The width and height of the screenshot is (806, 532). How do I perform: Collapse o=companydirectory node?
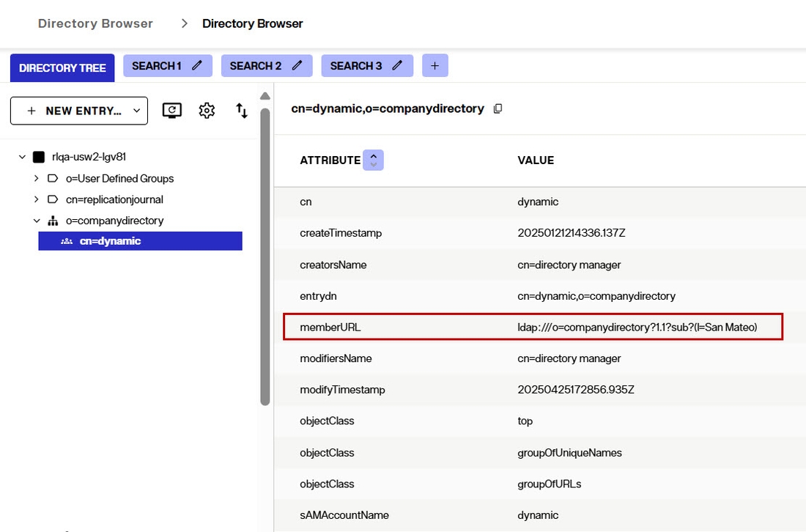click(37, 221)
